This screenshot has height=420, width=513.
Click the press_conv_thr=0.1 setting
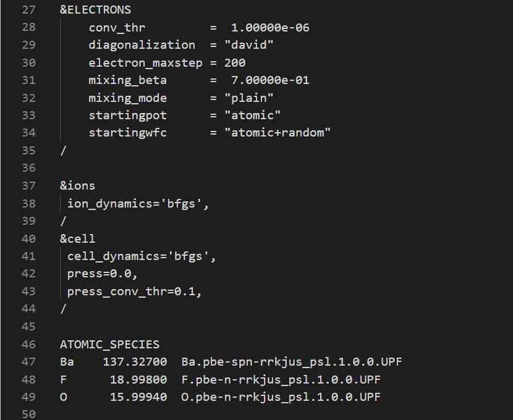pos(134,292)
